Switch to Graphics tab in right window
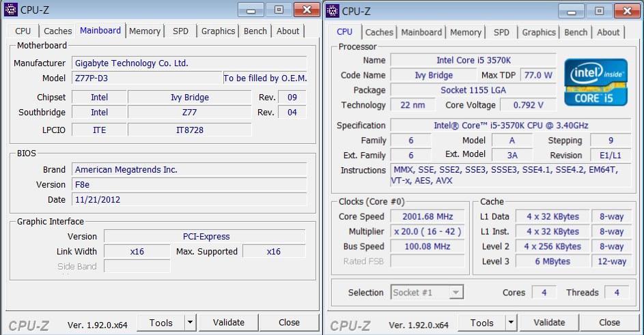Image resolution: width=644 pixels, height=335 pixels. tap(539, 33)
